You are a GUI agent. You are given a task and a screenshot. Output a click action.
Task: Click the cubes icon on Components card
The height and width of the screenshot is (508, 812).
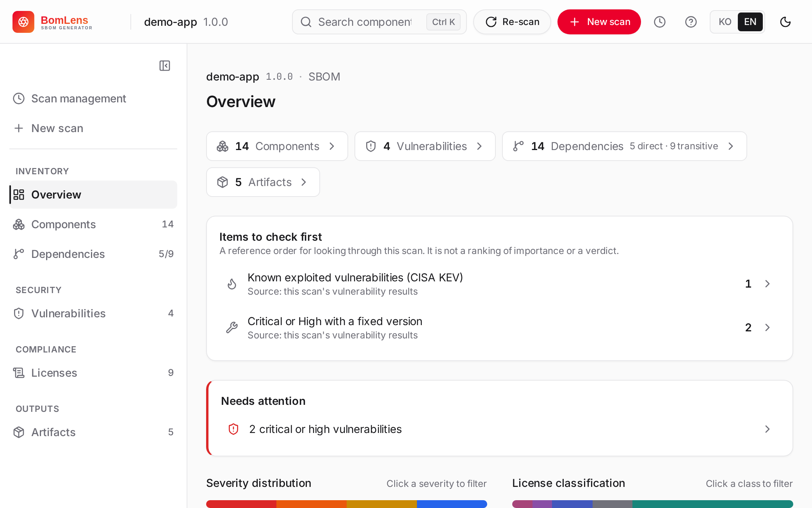point(223,146)
